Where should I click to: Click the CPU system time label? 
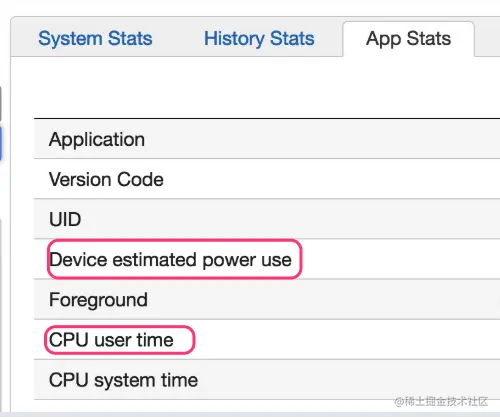(123, 380)
